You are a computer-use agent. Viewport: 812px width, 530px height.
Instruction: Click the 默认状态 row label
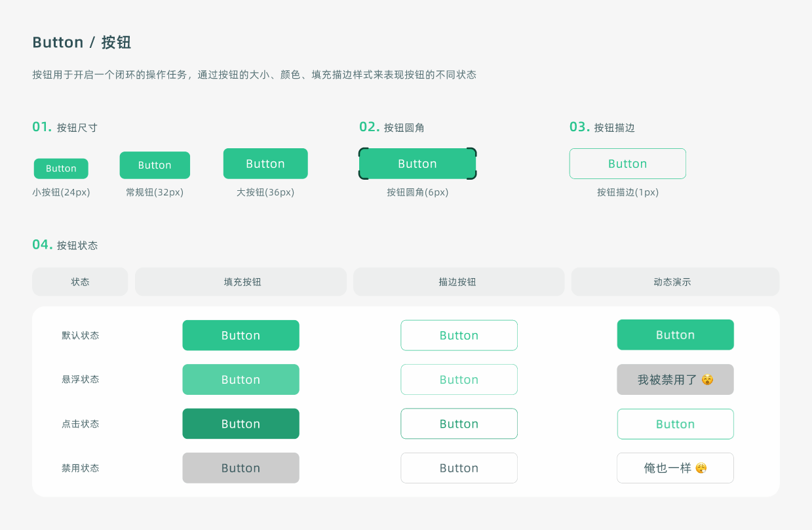coord(81,335)
